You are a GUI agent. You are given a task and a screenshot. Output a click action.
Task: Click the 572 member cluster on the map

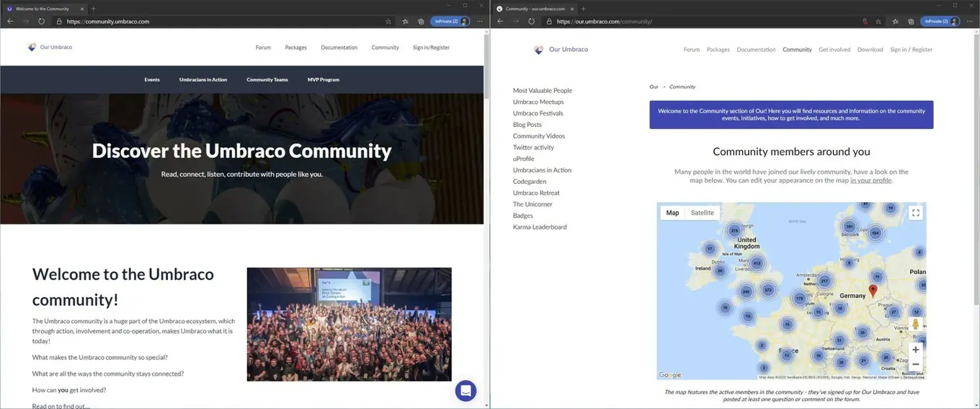click(x=768, y=290)
